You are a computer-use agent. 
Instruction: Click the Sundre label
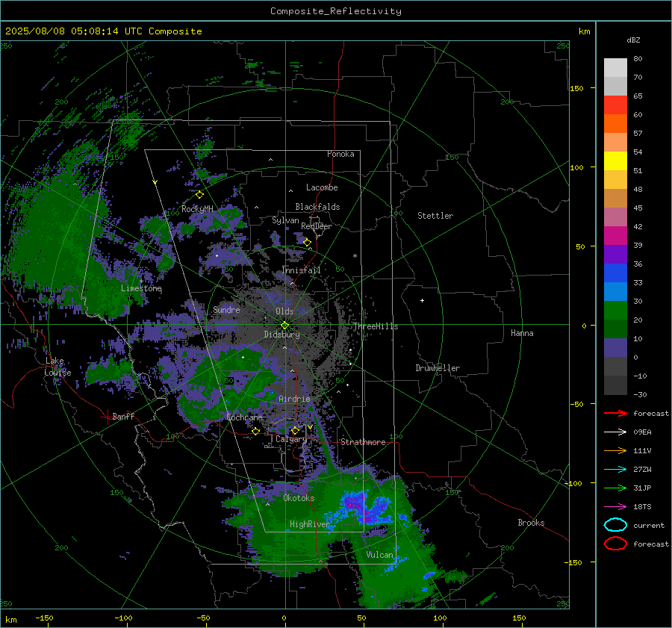[x=226, y=309]
